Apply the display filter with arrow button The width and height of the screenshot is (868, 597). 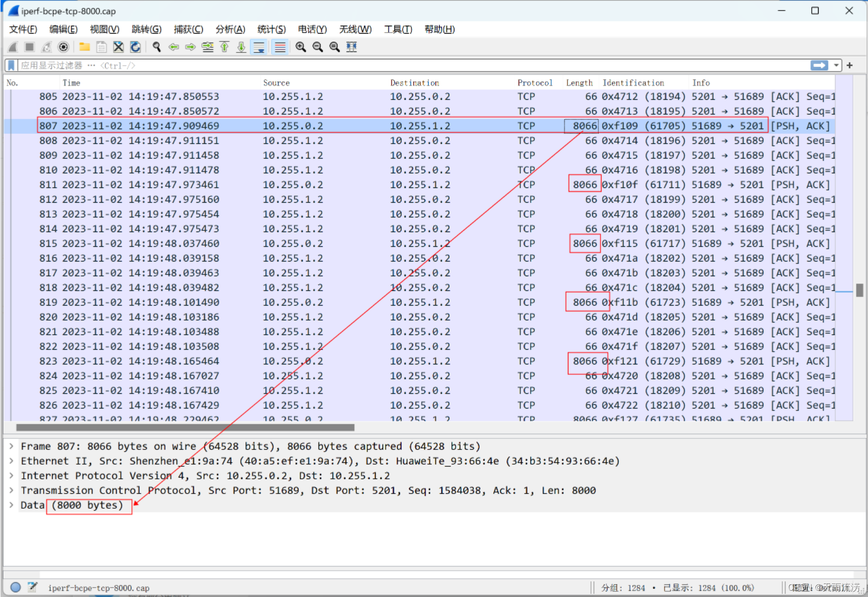(x=820, y=65)
